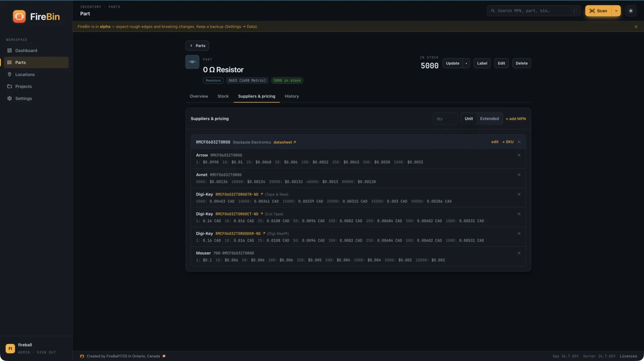Dismiss the alpha warning banner
The image size is (644, 361).
point(636,27)
